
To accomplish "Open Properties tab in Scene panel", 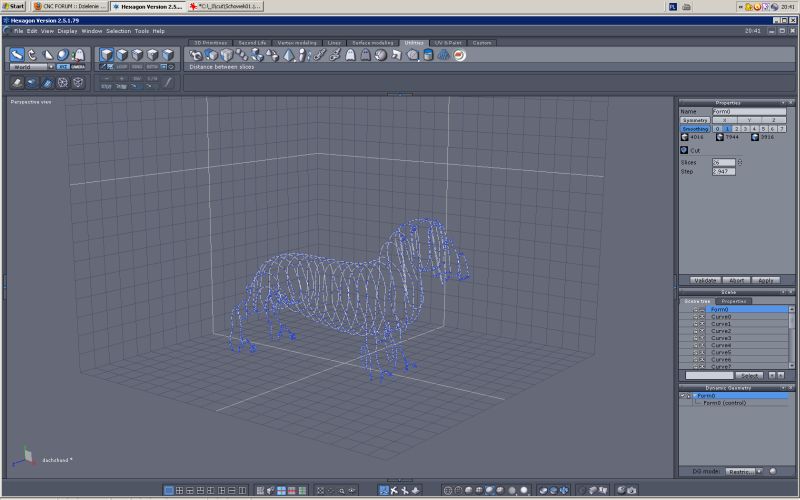I will (734, 301).
